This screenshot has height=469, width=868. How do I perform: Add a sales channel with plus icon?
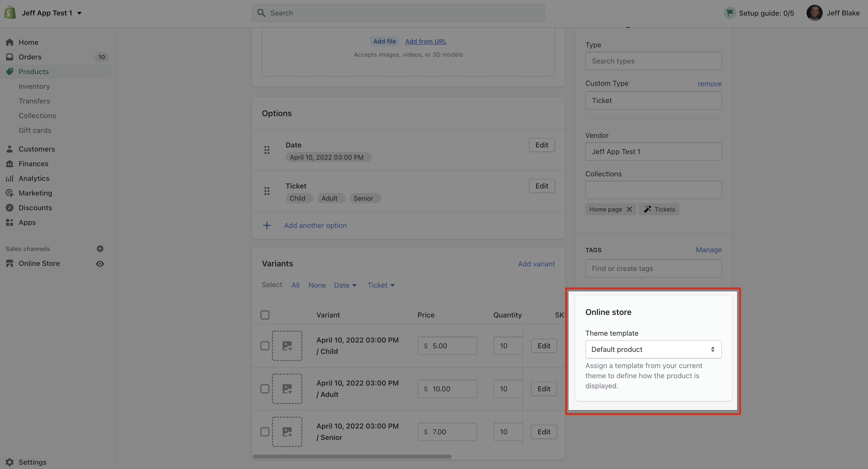100,248
